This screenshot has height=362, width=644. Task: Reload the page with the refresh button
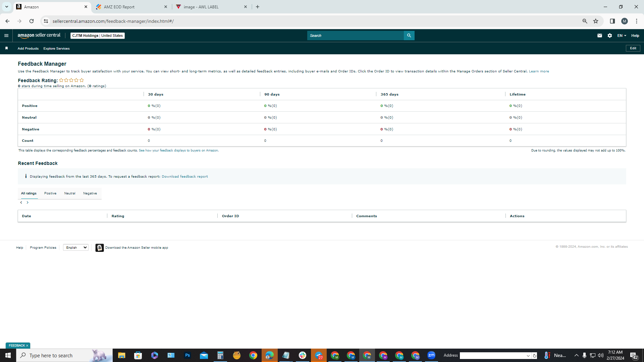(x=32, y=21)
